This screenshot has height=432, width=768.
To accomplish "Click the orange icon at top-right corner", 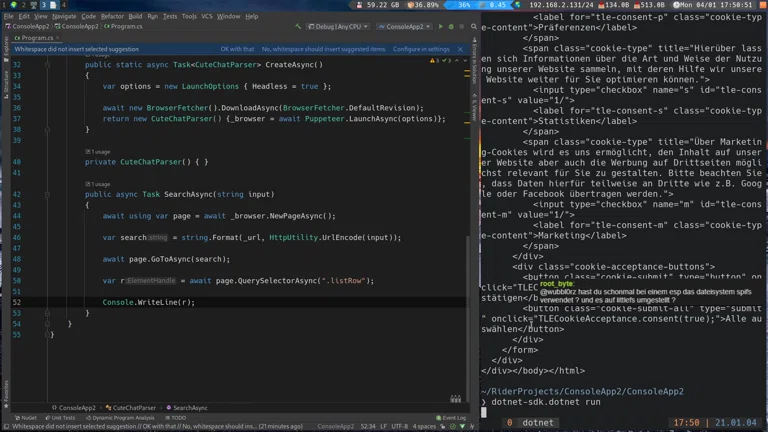I will tap(763, 4).
